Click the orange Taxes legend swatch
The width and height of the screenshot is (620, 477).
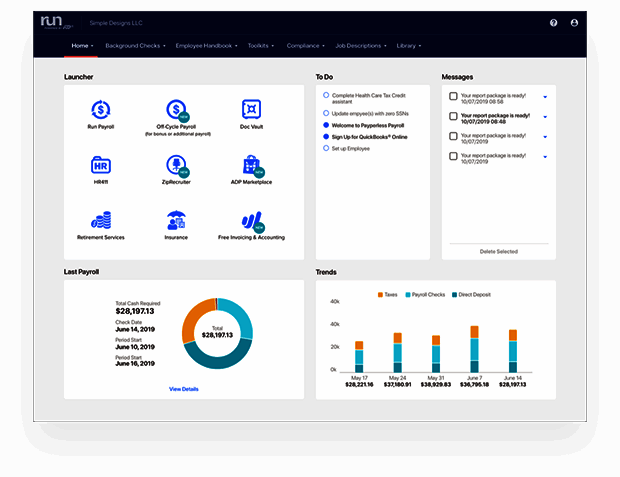coord(380,295)
